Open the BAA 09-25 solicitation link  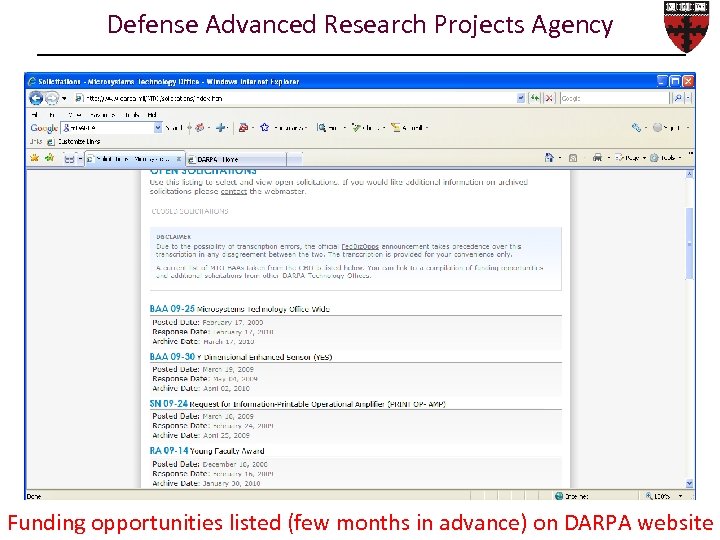[x=172, y=309]
